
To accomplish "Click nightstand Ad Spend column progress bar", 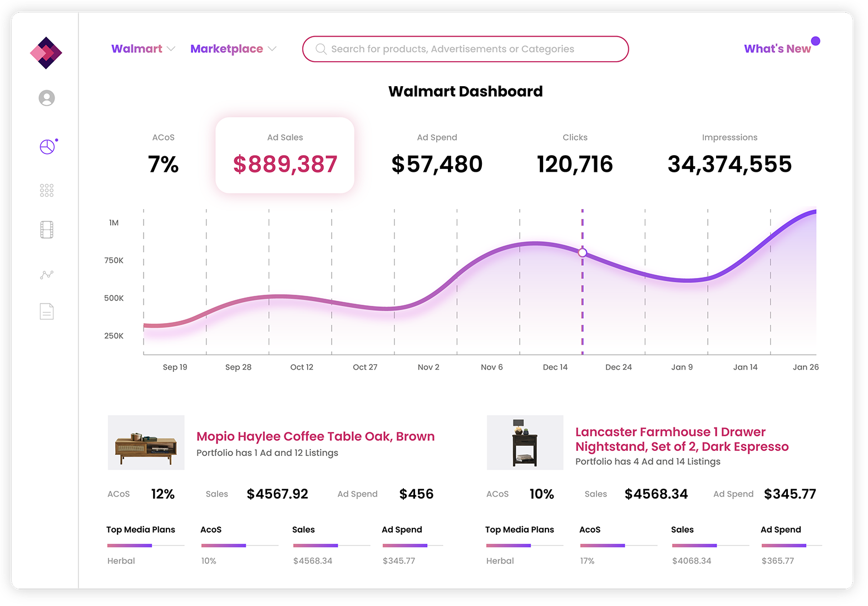I will point(792,545).
